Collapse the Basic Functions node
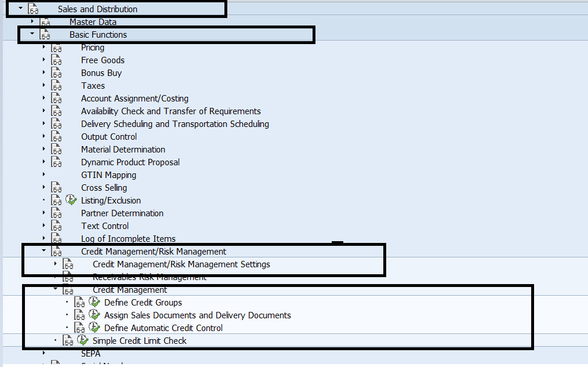The width and height of the screenshot is (588, 367). pos(32,34)
